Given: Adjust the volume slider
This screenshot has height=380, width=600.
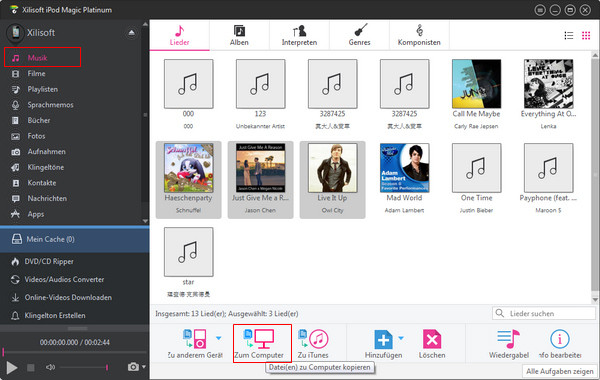Looking at the screenshot, I should coord(84,367).
